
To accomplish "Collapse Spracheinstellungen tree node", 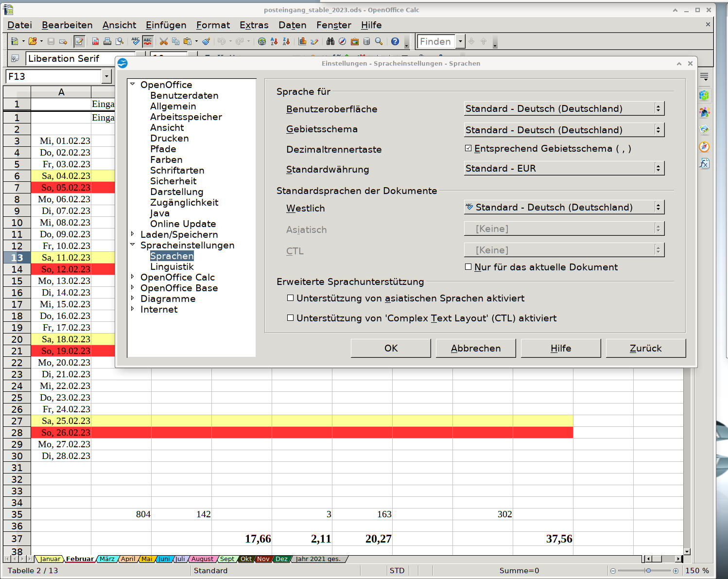I will (132, 245).
